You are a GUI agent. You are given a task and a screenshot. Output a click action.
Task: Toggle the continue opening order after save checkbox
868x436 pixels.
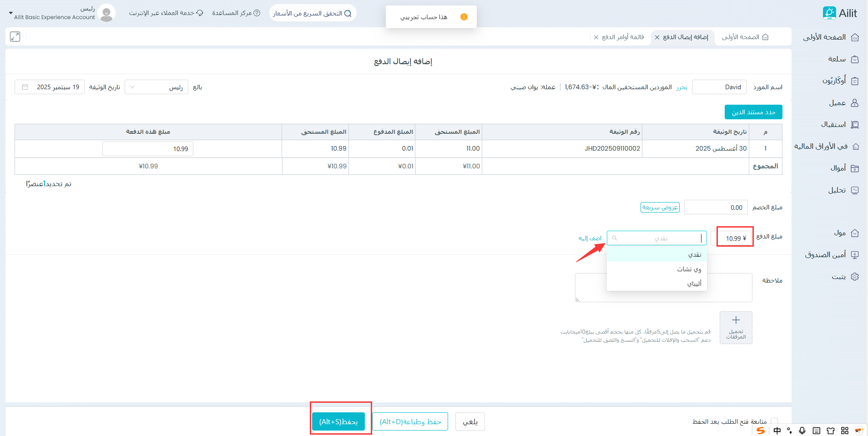tap(774, 421)
